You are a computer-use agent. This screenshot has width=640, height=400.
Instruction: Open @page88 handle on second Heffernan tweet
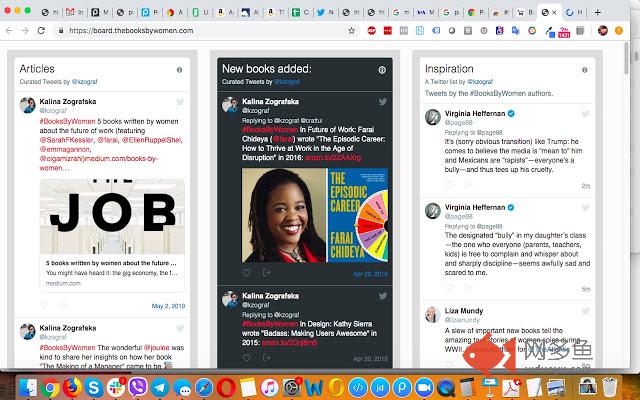458,216
